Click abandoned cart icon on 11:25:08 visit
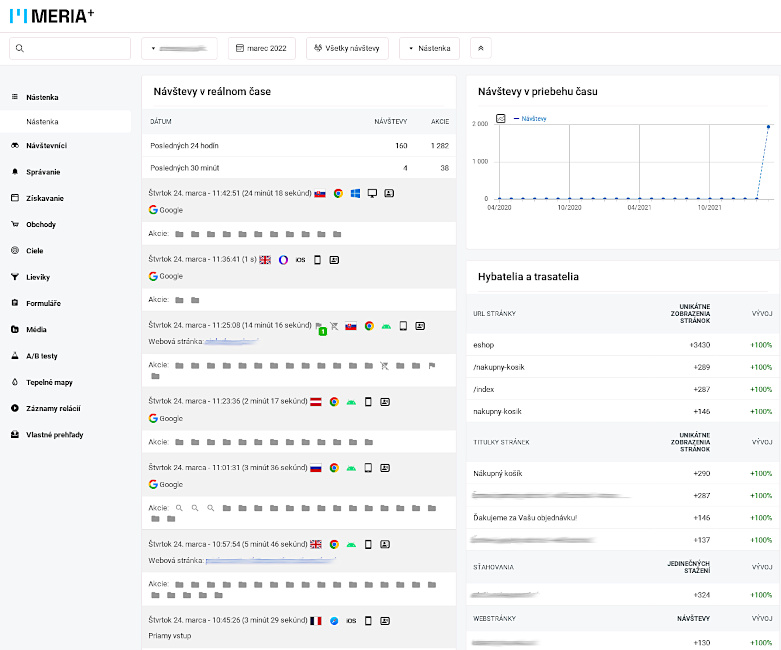Screen dimensions: 781x650 coord(334,326)
